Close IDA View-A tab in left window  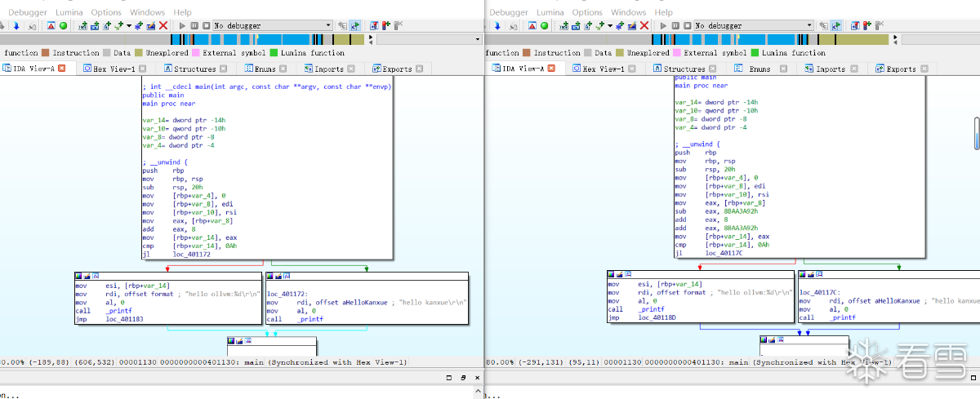tap(63, 69)
